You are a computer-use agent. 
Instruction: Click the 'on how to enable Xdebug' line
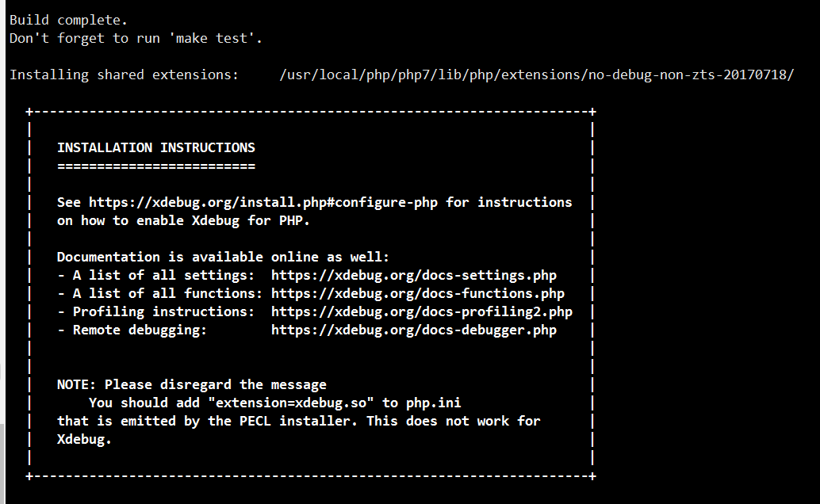click(x=183, y=221)
